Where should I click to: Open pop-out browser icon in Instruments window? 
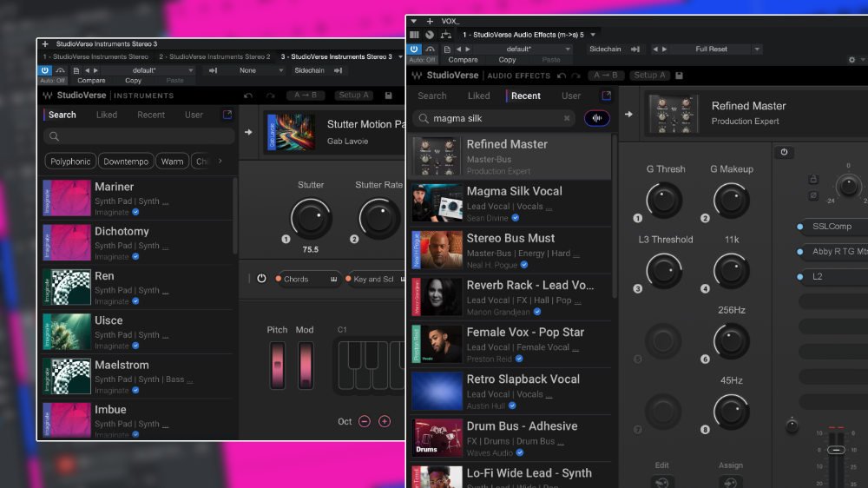click(227, 114)
